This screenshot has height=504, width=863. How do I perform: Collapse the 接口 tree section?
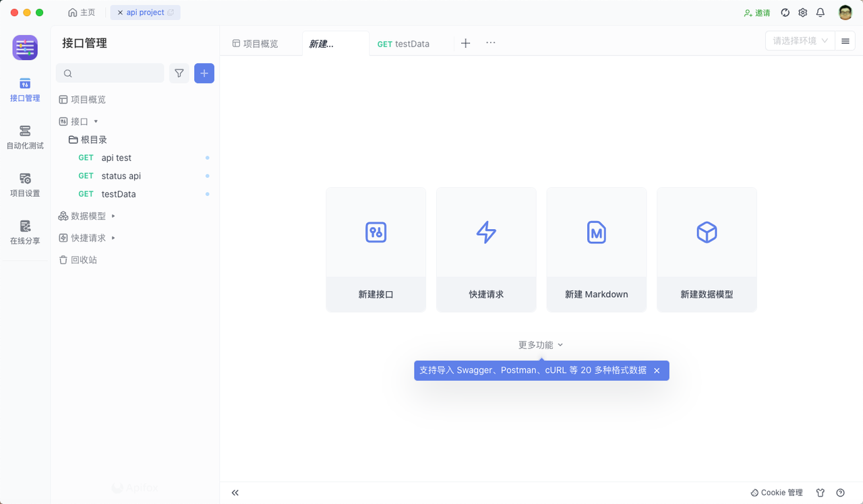(x=96, y=122)
